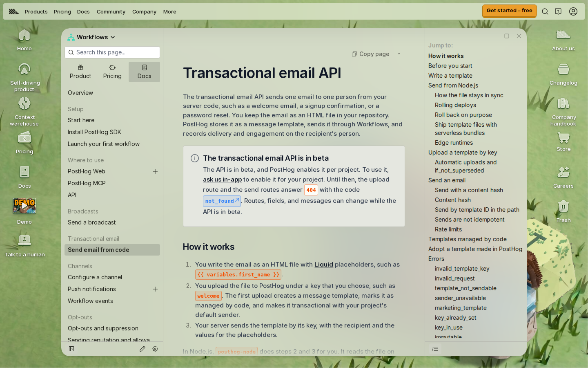Jump to Rate limits section

pos(448,229)
